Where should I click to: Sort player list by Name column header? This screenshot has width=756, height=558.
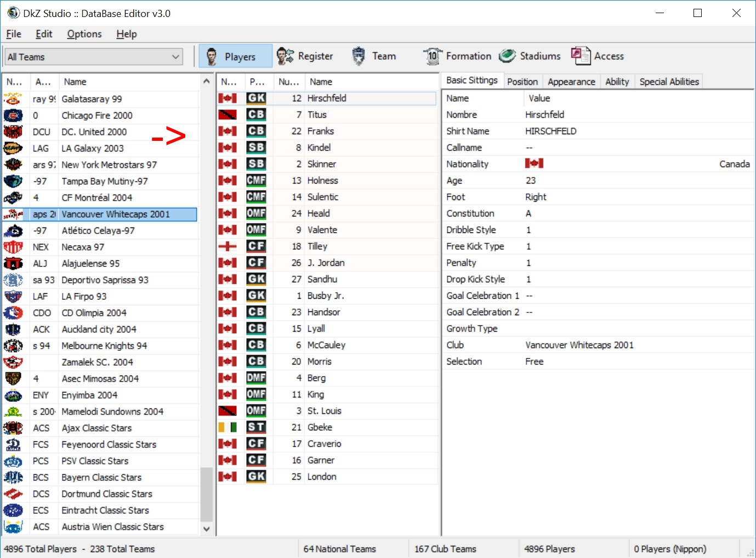[371, 82]
